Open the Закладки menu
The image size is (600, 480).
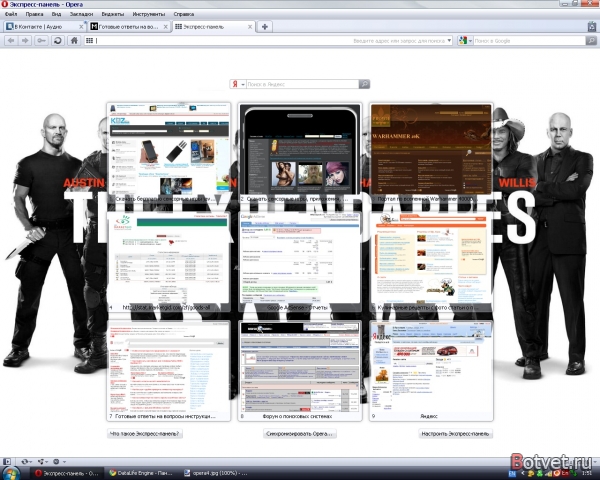[x=81, y=14]
